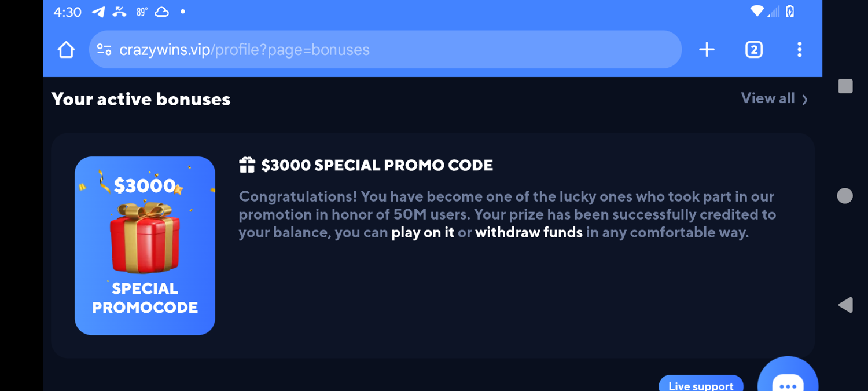
Task: Click the gift icon beside promo title
Action: [247, 166]
